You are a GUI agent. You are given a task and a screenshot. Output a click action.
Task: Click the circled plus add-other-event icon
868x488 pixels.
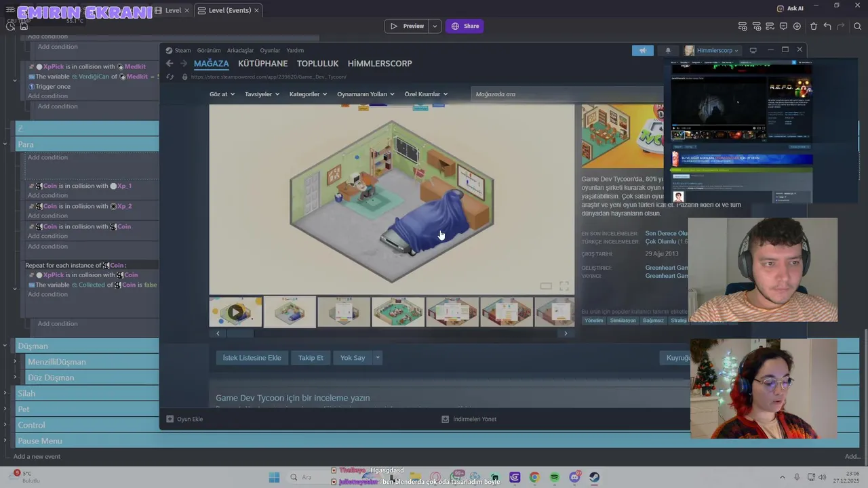(797, 26)
